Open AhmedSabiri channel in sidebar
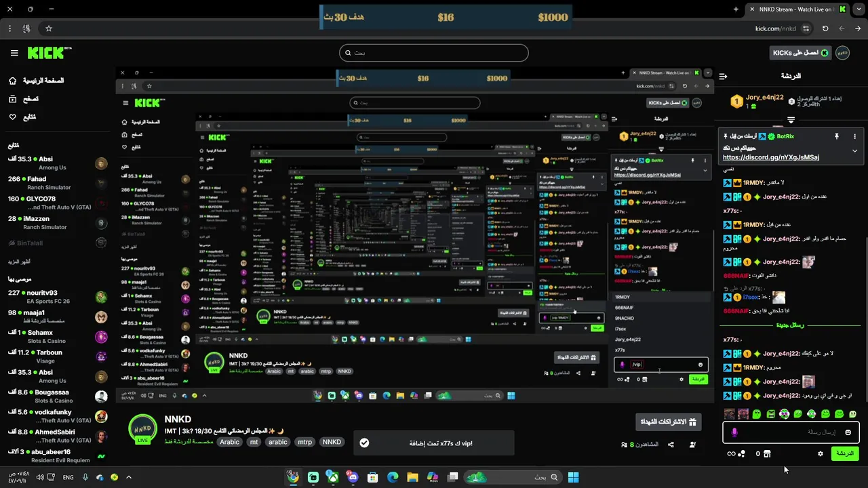The height and width of the screenshot is (488, 868). point(58,436)
